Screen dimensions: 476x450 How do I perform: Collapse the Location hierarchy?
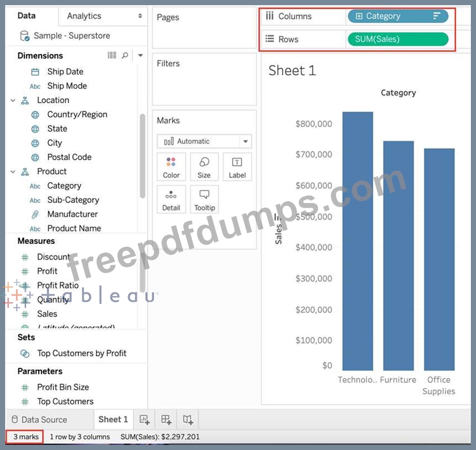[x=13, y=100]
